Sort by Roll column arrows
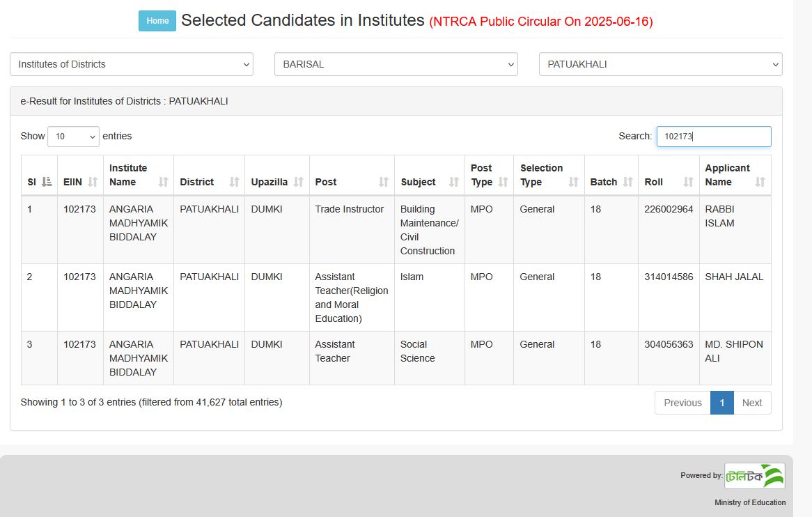This screenshot has width=812, height=517. [x=688, y=182]
